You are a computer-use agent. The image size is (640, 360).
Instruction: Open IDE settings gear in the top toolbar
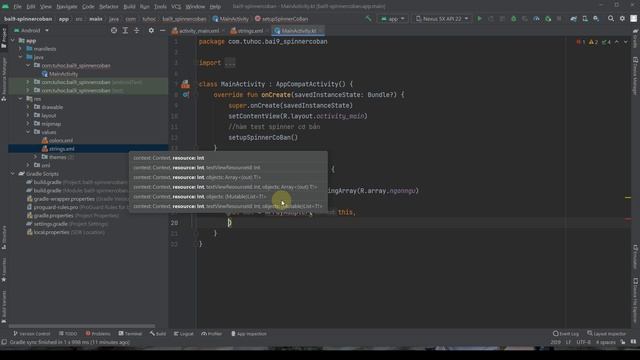(622, 19)
